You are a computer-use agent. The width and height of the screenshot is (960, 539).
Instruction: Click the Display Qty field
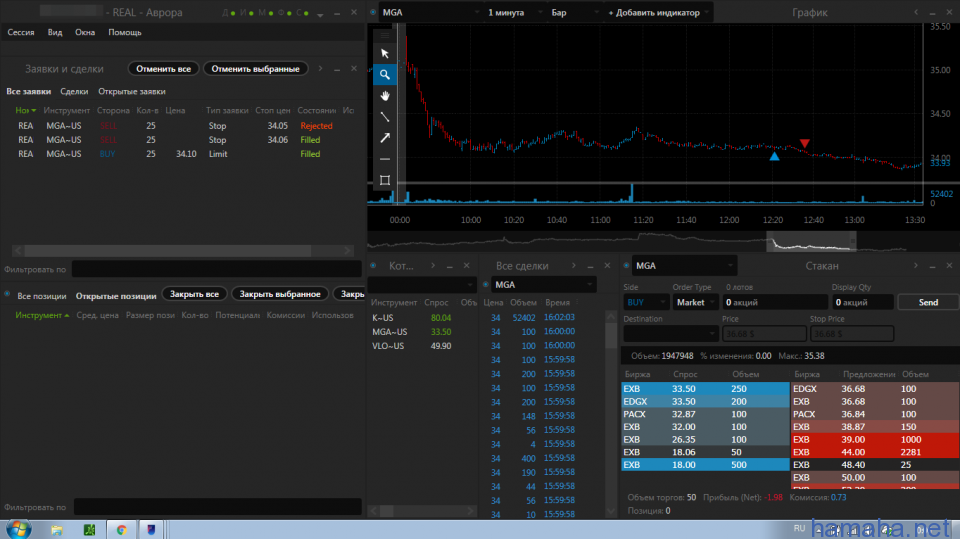coord(862,302)
